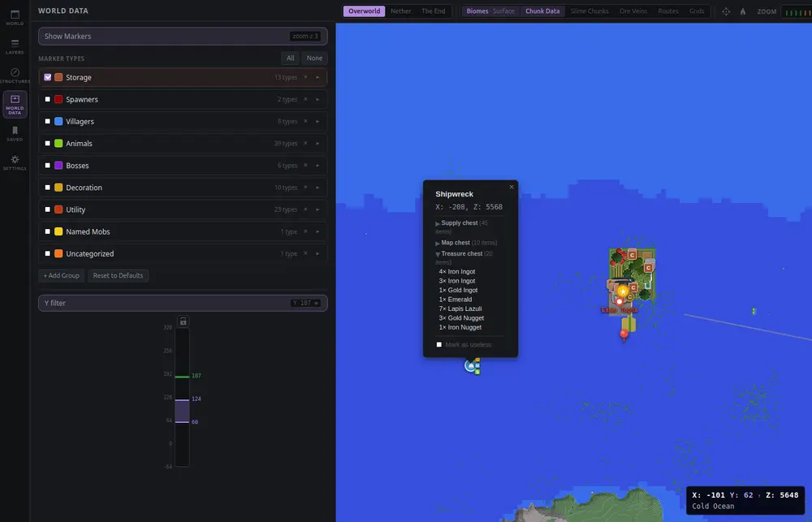Expand the Spawners group arrow
Screen dimensions: 812x522
pos(317,99)
